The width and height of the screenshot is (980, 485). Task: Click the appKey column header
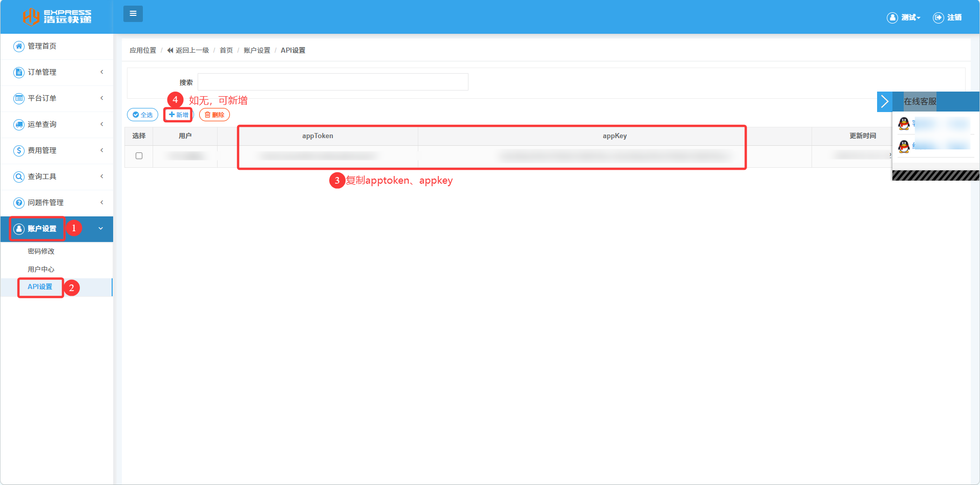point(614,136)
